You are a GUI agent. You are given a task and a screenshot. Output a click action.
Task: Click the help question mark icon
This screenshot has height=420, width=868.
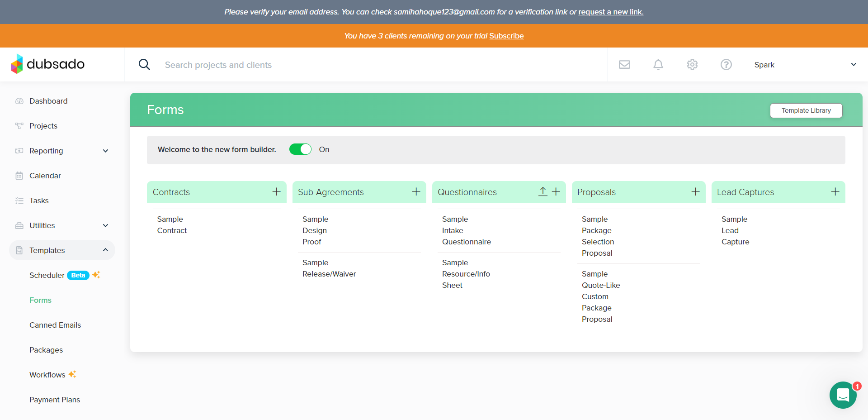point(726,65)
